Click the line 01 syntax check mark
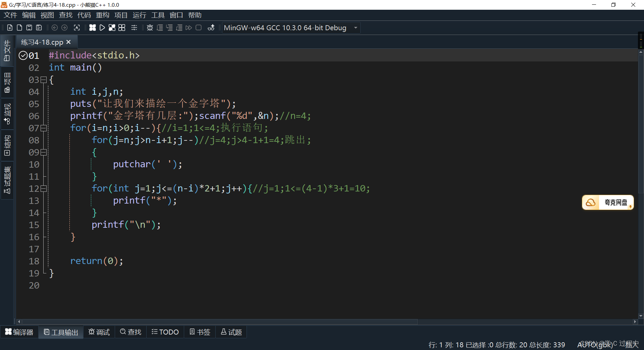Image resolution: width=644 pixels, height=350 pixels. point(23,55)
